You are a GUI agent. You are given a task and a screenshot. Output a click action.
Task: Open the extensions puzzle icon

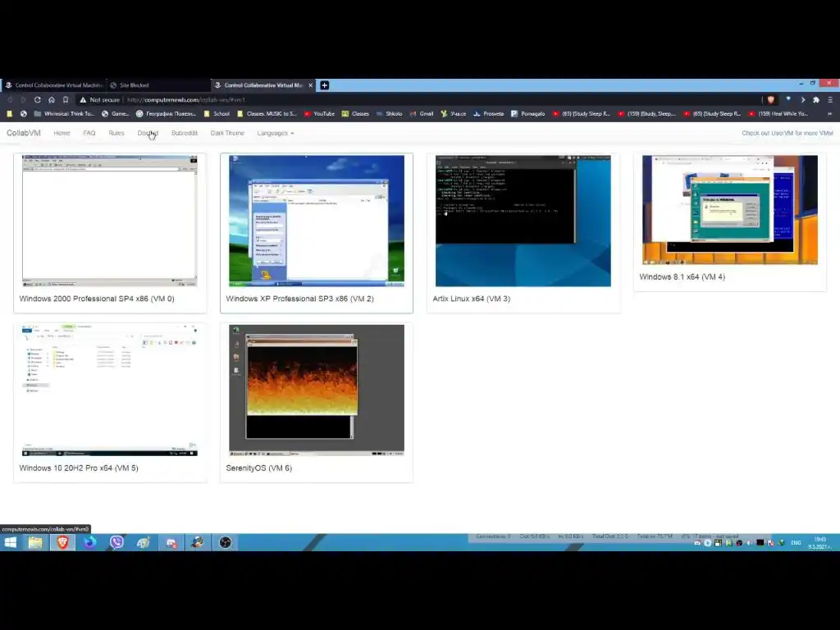click(x=816, y=99)
